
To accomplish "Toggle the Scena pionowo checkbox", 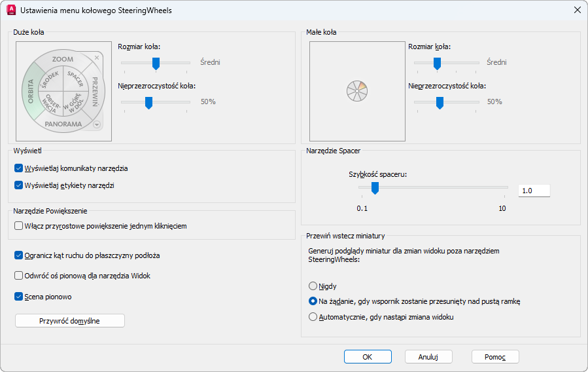I will coord(19,297).
